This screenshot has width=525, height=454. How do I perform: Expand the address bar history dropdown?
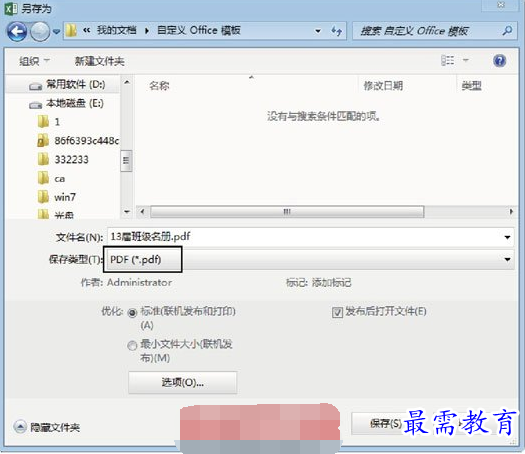point(318,31)
